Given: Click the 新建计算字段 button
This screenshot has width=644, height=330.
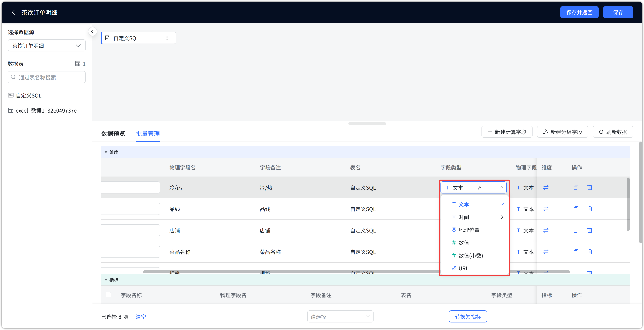Looking at the screenshot, I should pos(507,132).
